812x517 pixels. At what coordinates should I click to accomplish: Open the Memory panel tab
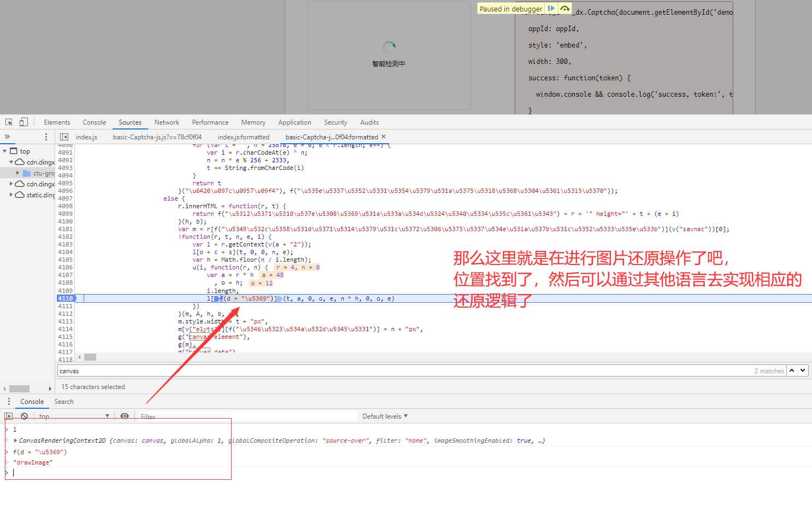click(253, 122)
